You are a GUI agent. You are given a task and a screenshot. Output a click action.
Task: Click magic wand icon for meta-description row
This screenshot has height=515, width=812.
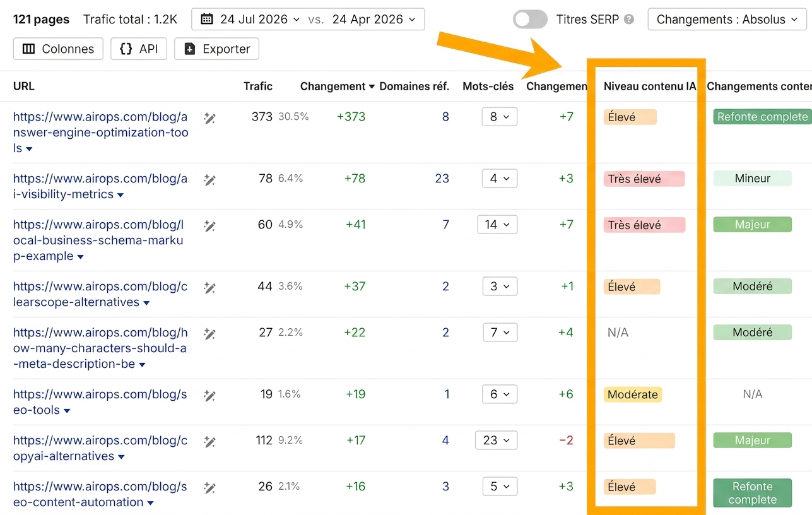click(x=209, y=334)
